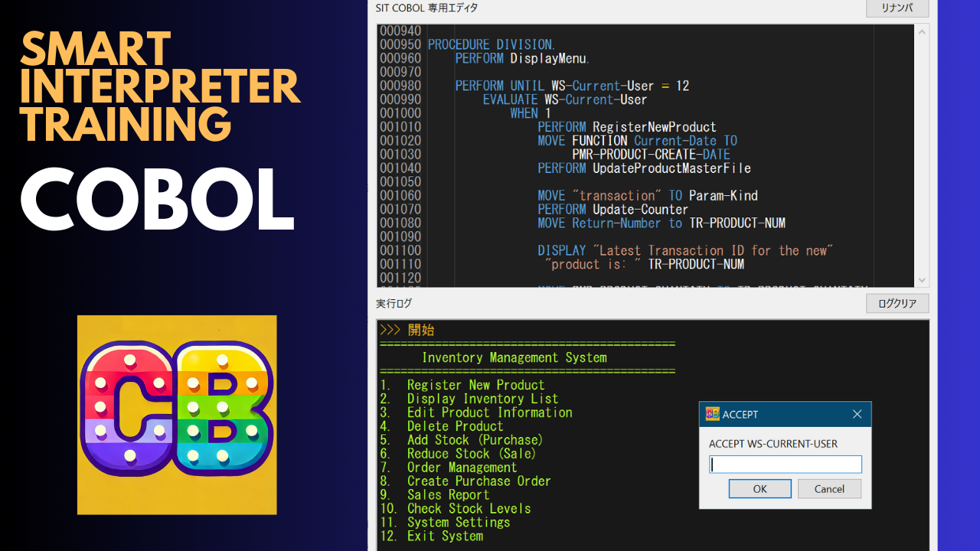Click inside the WS-CURRENT-USER input box
The height and width of the screenshot is (551, 980).
[785, 464]
